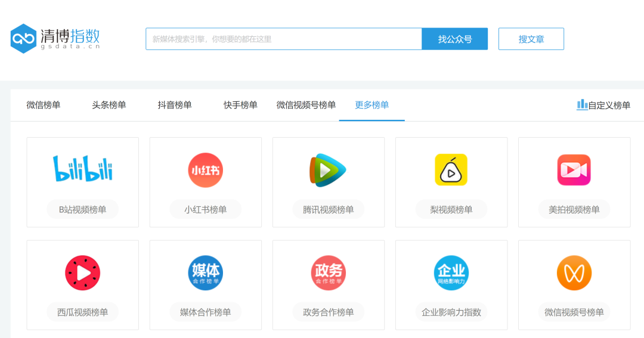Click the red 政务 circle icon

[x=328, y=272]
